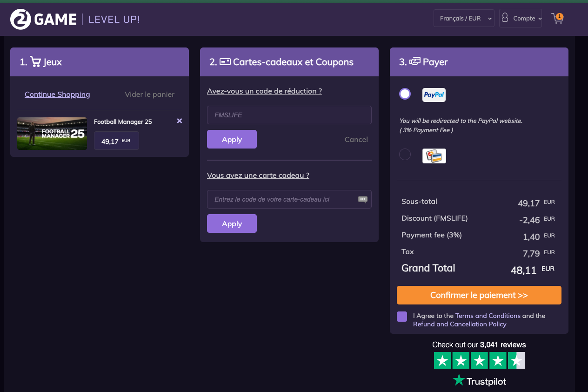Click the PayPal logo payment option
The image size is (588, 392).
[434, 95]
